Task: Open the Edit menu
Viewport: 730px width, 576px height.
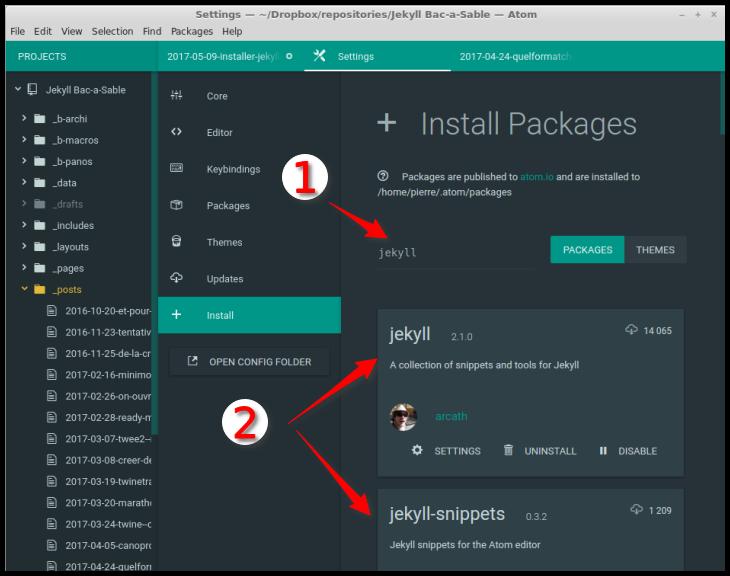Action: click(x=43, y=31)
